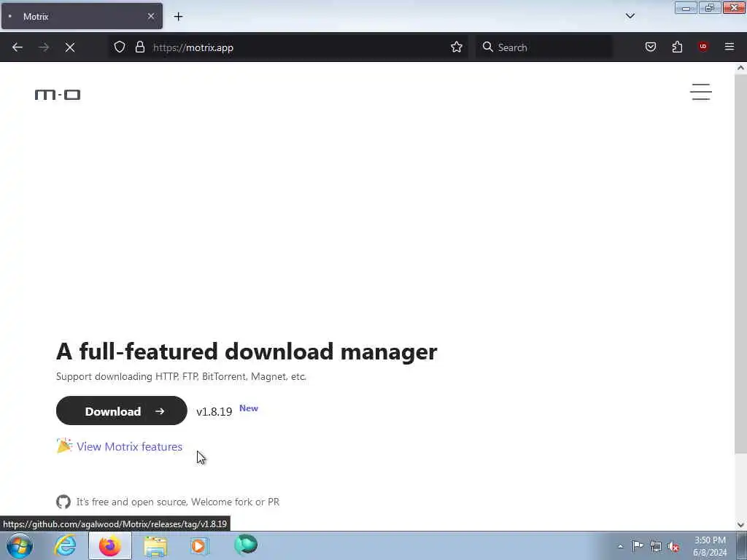
Task: Bookmark this page with the star
Action: (457, 47)
